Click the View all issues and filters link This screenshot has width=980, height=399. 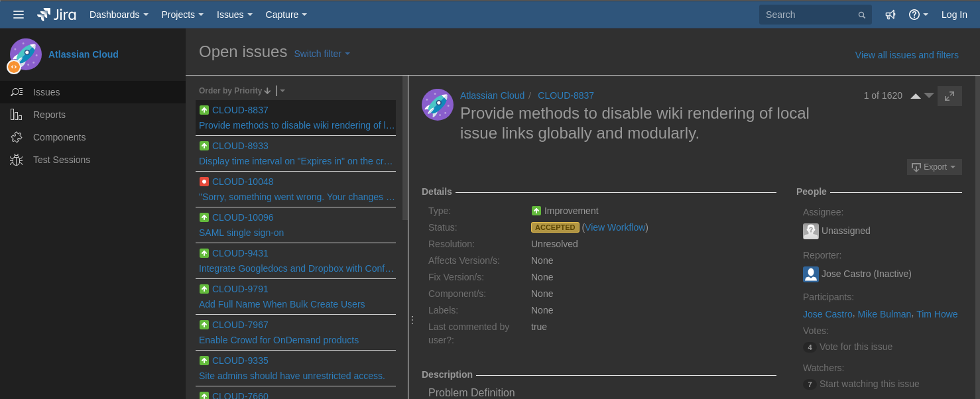coord(906,55)
